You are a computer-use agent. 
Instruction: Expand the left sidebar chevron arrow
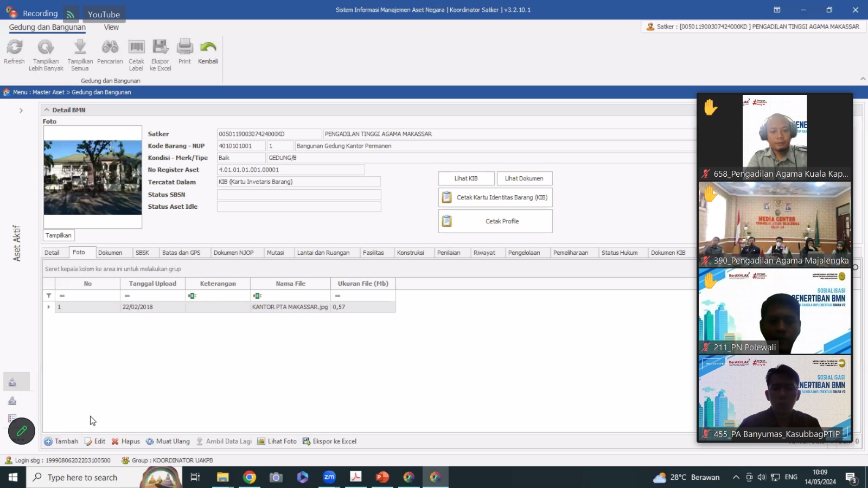(21, 111)
